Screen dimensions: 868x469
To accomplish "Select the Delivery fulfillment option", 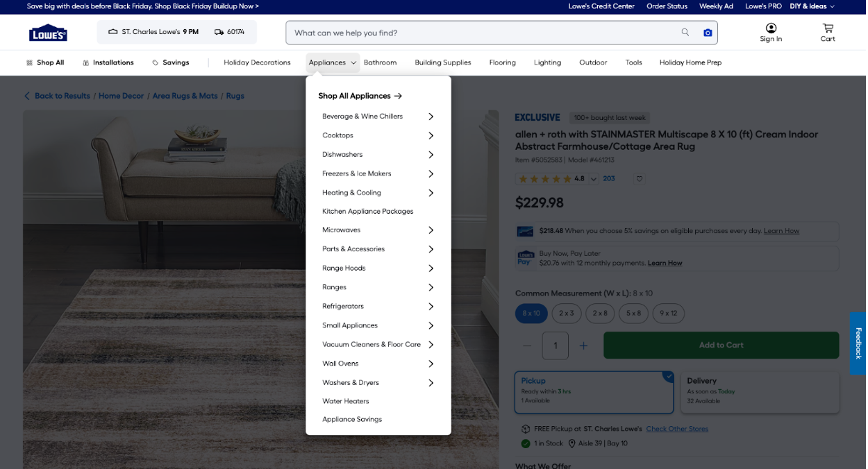I will click(x=760, y=392).
